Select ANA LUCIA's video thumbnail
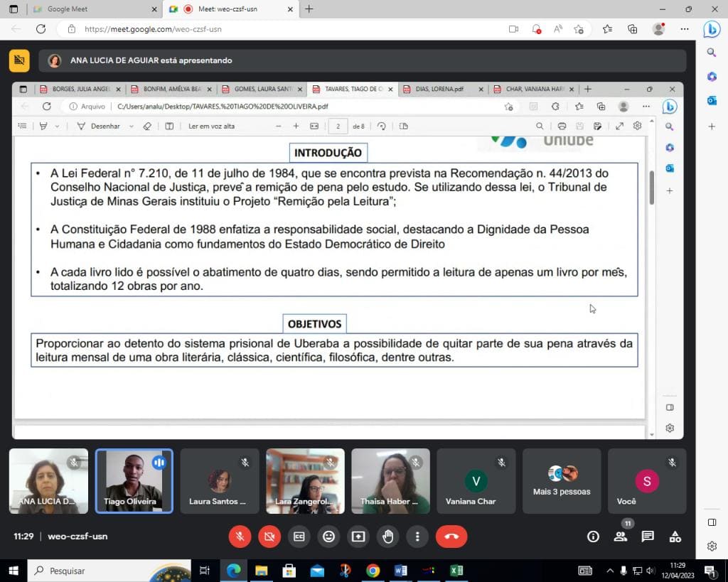 49,481
